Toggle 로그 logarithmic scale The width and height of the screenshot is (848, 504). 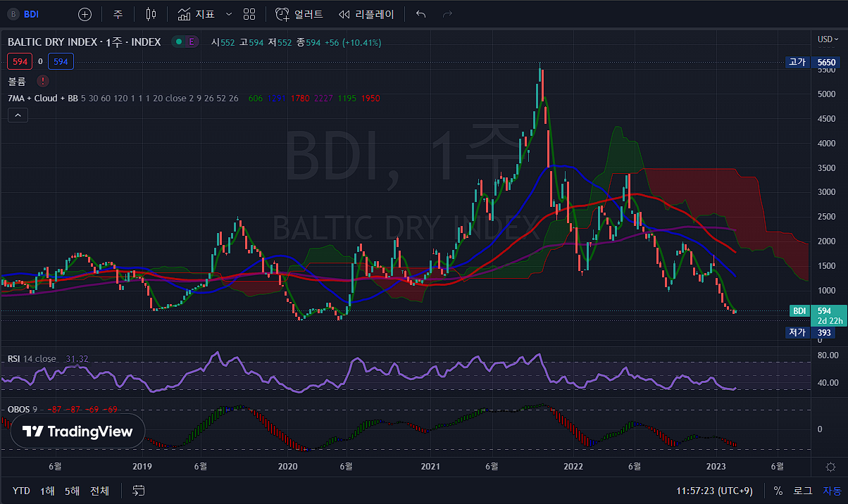tap(802, 491)
